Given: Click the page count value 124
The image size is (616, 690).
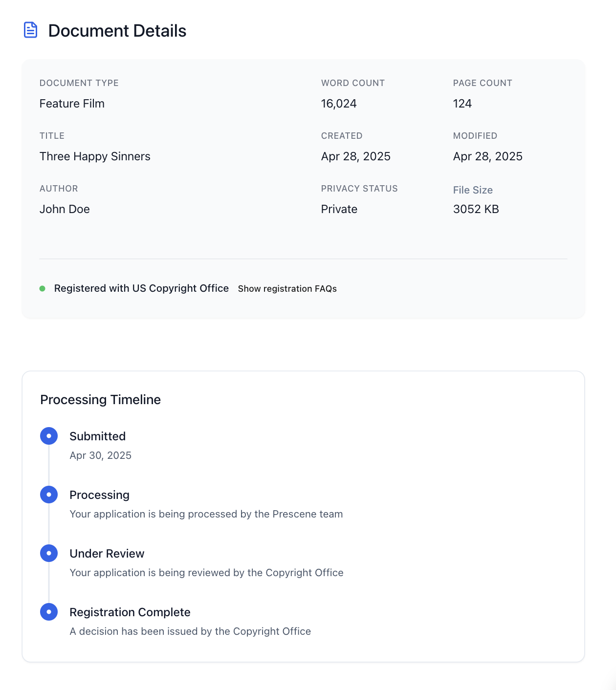Looking at the screenshot, I should (462, 104).
